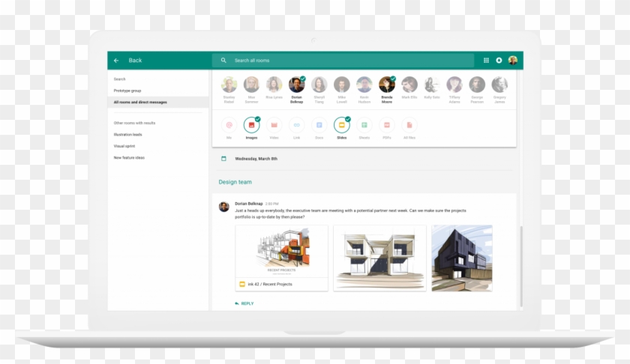Click Other rooms with results heading
The image size is (630, 364).
click(x=134, y=123)
